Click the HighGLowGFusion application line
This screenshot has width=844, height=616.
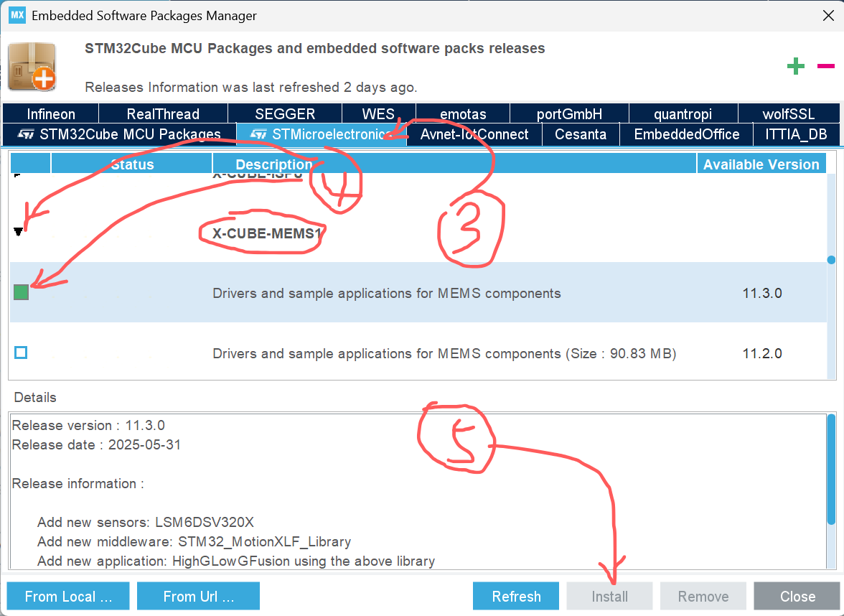tap(235, 561)
